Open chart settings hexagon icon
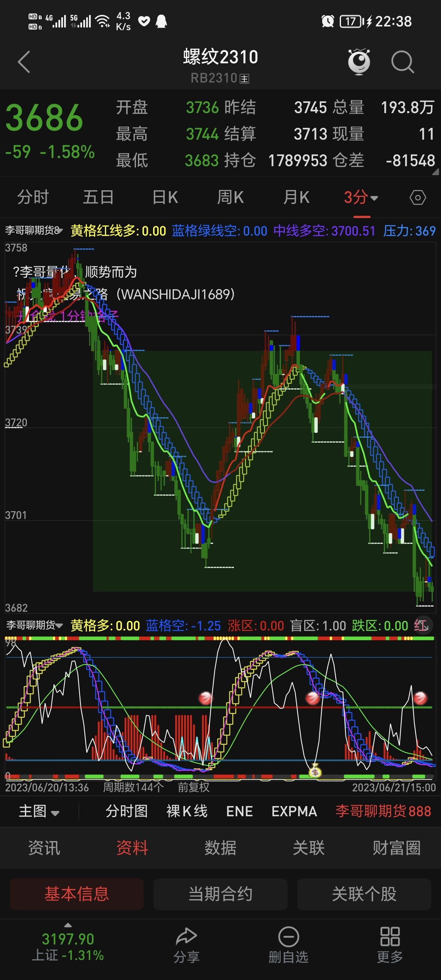Image resolution: width=441 pixels, height=980 pixels. 418,198
